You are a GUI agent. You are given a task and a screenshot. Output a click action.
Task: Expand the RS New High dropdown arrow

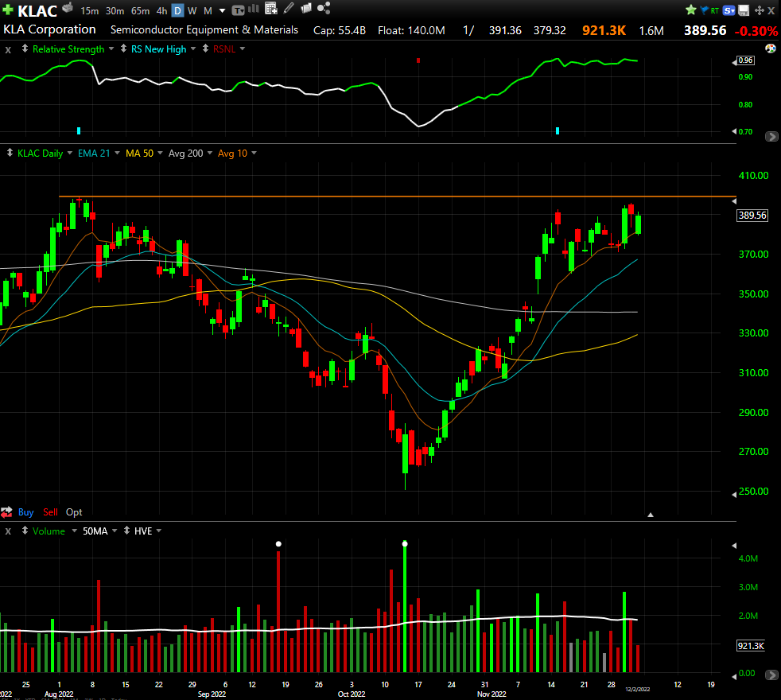tap(193, 49)
